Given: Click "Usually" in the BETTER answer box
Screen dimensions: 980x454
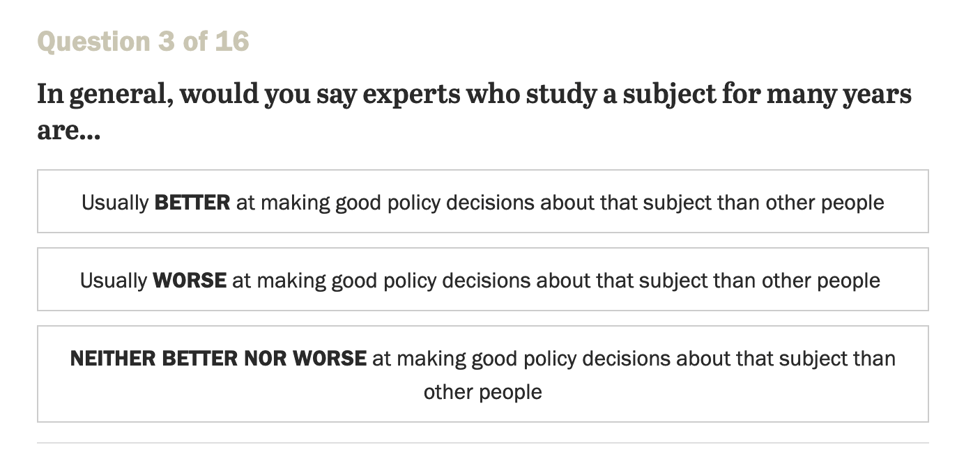Looking at the screenshot, I should point(115,203).
